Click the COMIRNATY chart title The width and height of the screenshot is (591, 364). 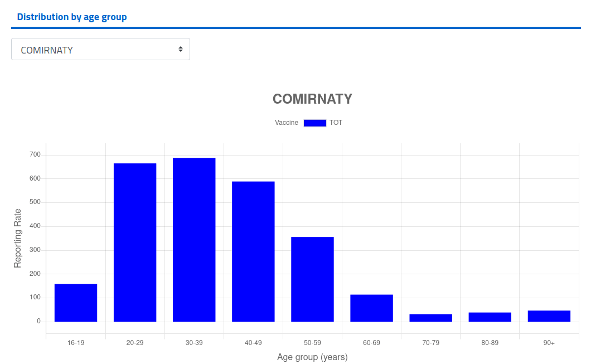(x=312, y=99)
